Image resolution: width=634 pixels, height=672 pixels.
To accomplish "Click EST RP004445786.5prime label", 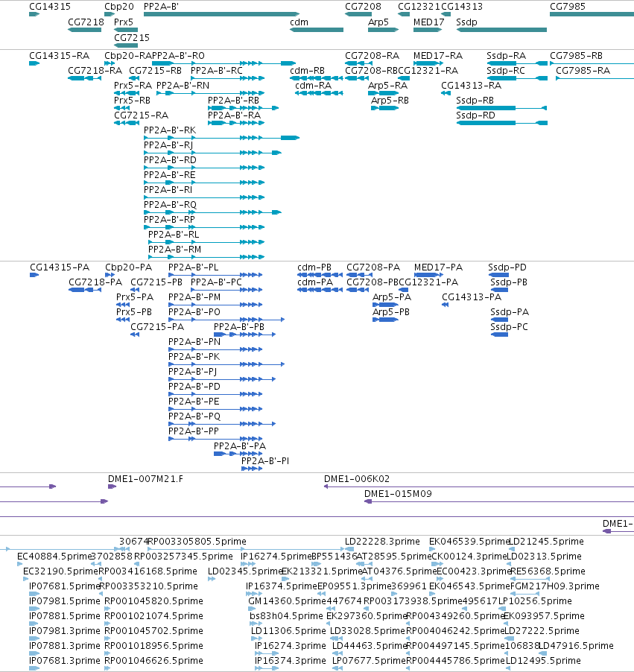I will (x=455, y=660).
